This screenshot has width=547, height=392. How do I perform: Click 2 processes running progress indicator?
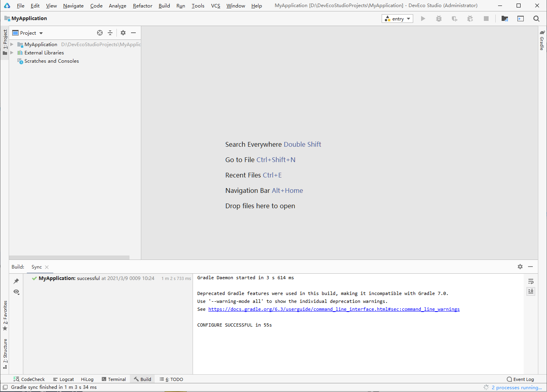pyautogui.click(x=517, y=388)
